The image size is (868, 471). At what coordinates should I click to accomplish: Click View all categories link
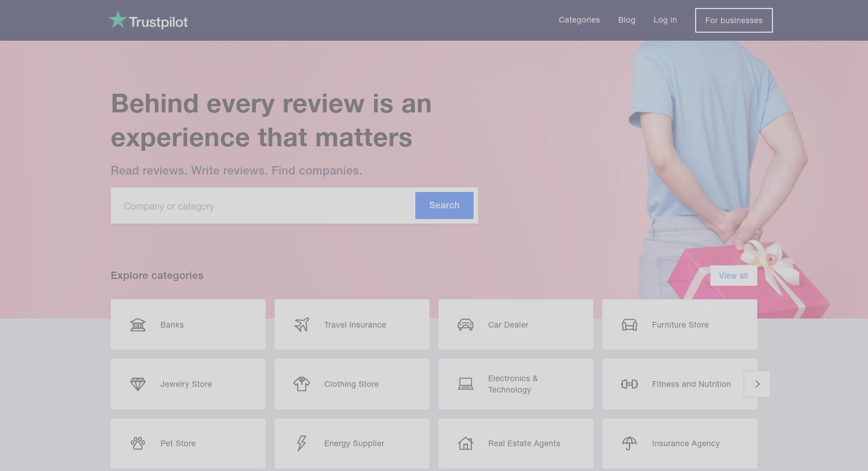pyautogui.click(x=734, y=276)
